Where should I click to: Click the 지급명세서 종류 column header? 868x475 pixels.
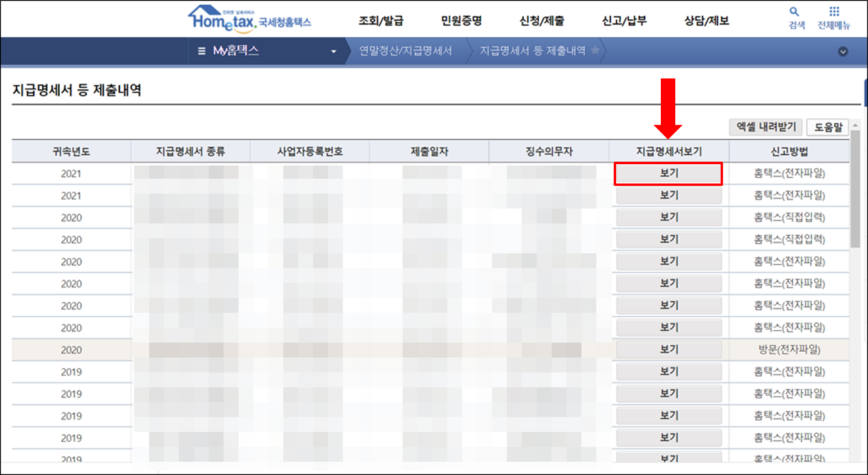click(x=190, y=151)
